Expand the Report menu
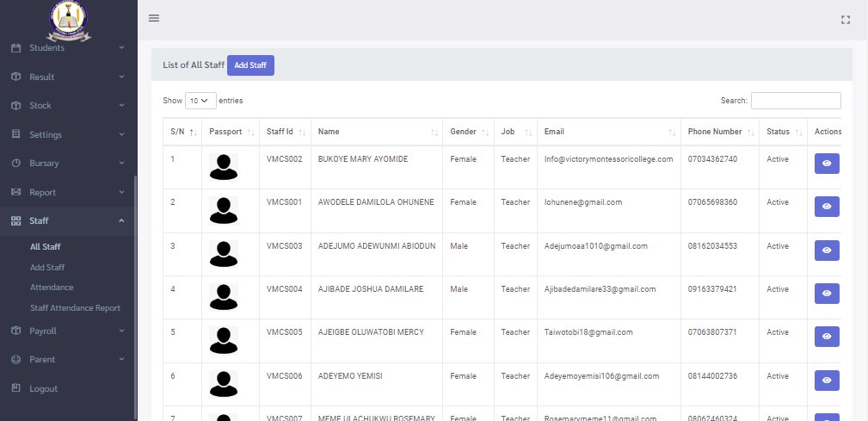 pyautogui.click(x=69, y=192)
